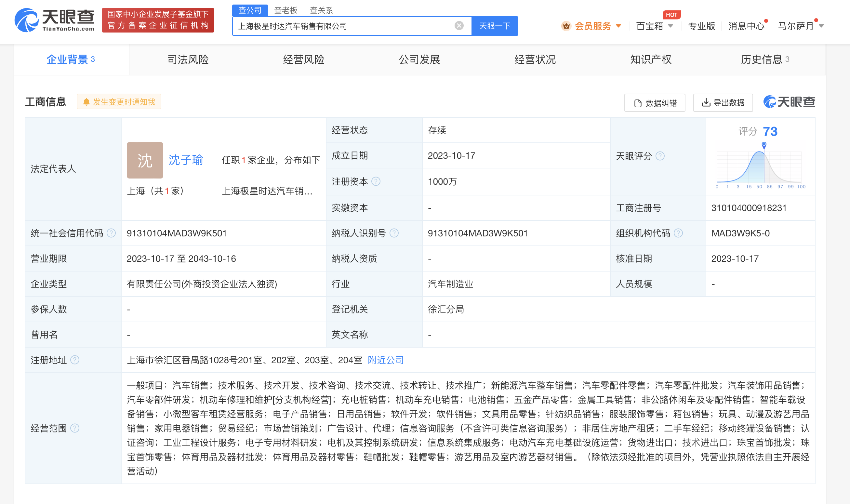Click the score value 73
Screen dimensions: 850x504
(x=770, y=131)
